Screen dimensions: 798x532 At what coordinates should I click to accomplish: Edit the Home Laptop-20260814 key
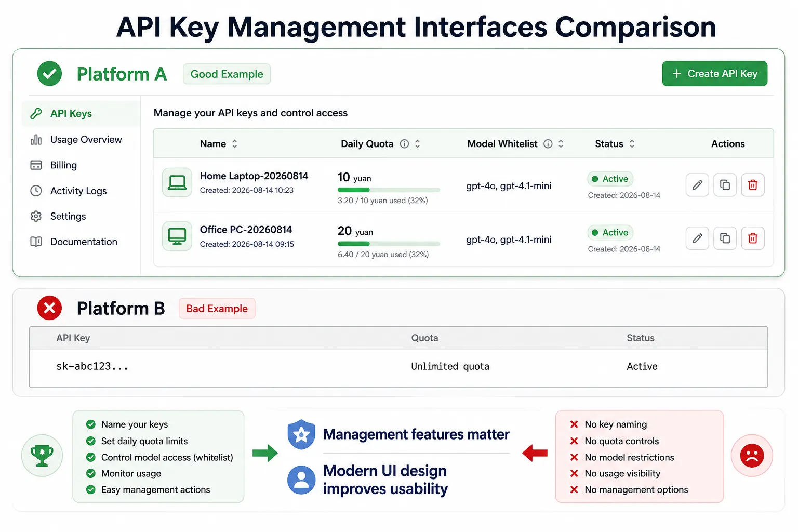(697, 185)
